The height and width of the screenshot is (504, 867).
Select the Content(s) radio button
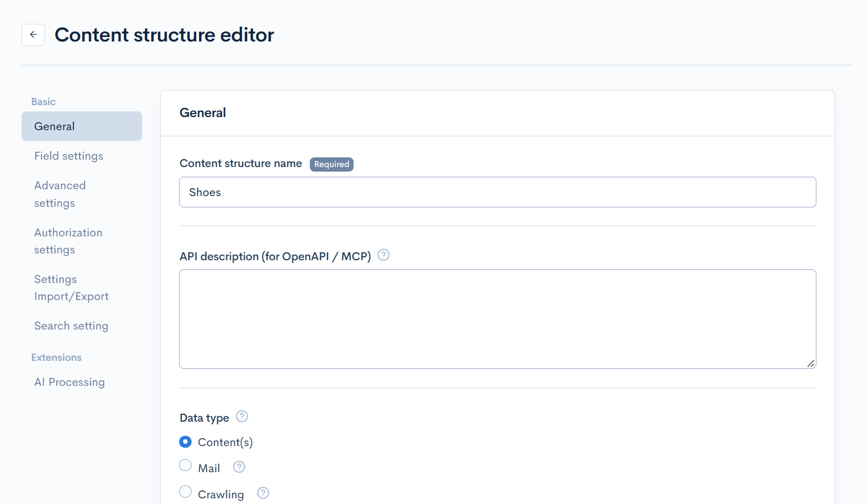[185, 441]
